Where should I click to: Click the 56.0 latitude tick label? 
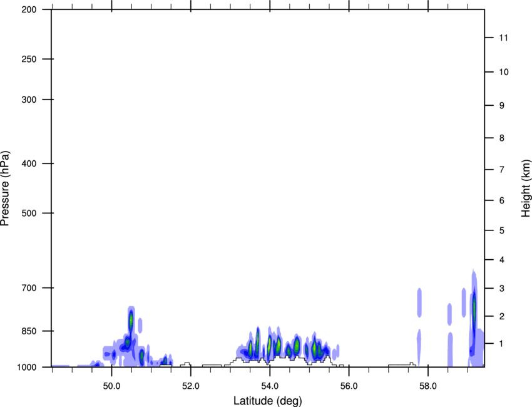[349, 386]
